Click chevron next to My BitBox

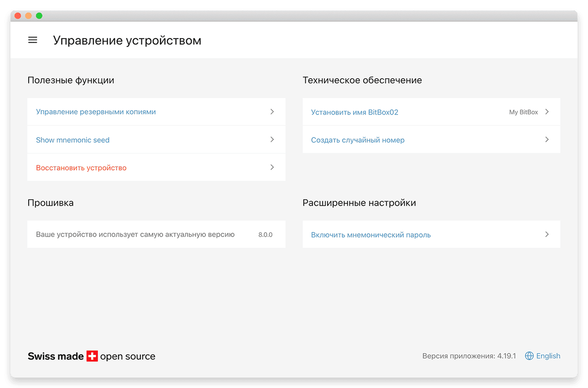pos(547,112)
